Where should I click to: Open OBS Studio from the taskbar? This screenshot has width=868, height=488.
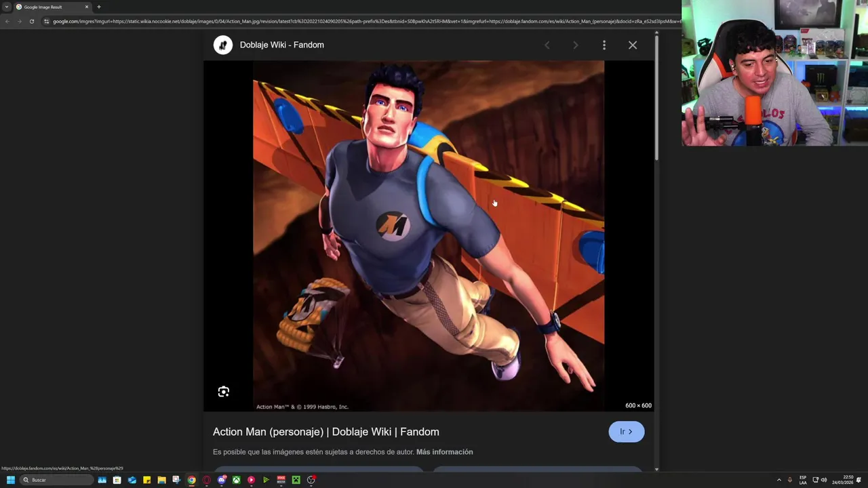(x=311, y=480)
